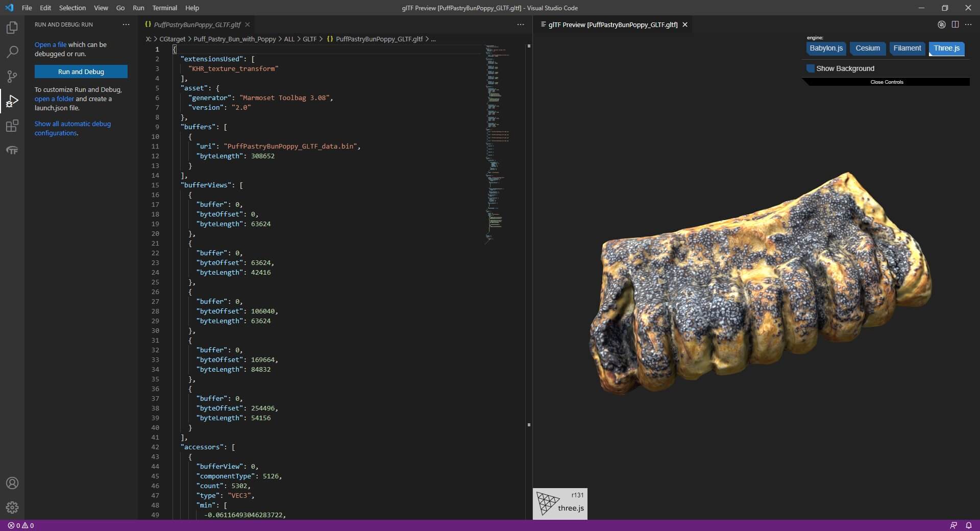Click the 'open a folder' link
Image resolution: width=980 pixels, height=531 pixels.
pos(54,99)
